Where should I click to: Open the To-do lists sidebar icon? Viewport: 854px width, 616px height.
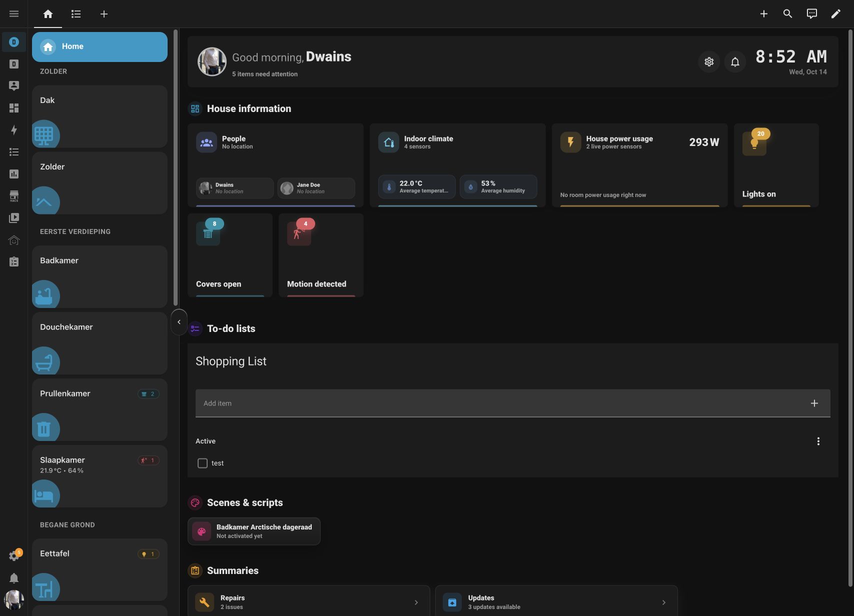point(14,152)
